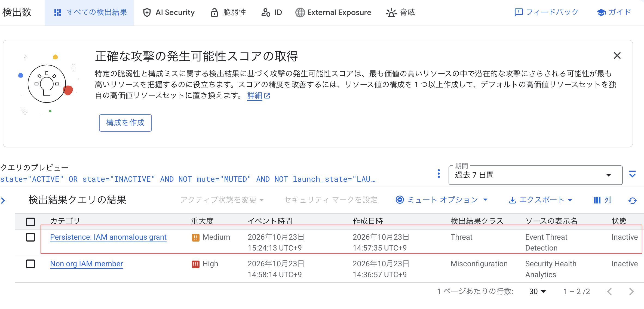Select the ID tab
The image size is (644, 309).
pos(272,13)
